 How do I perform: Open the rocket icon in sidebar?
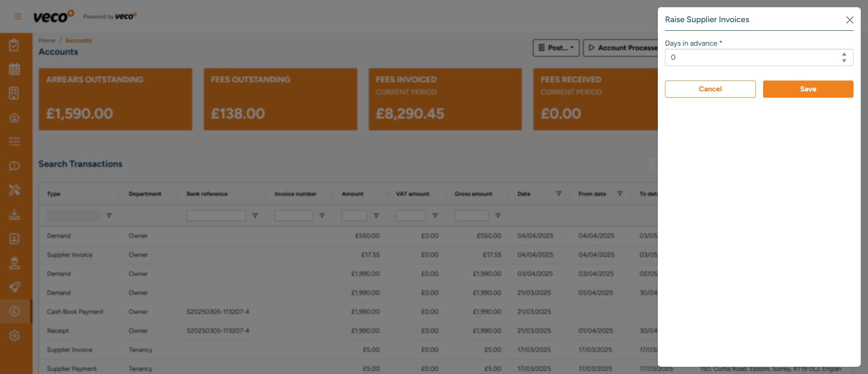pyautogui.click(x=14, y=287)
